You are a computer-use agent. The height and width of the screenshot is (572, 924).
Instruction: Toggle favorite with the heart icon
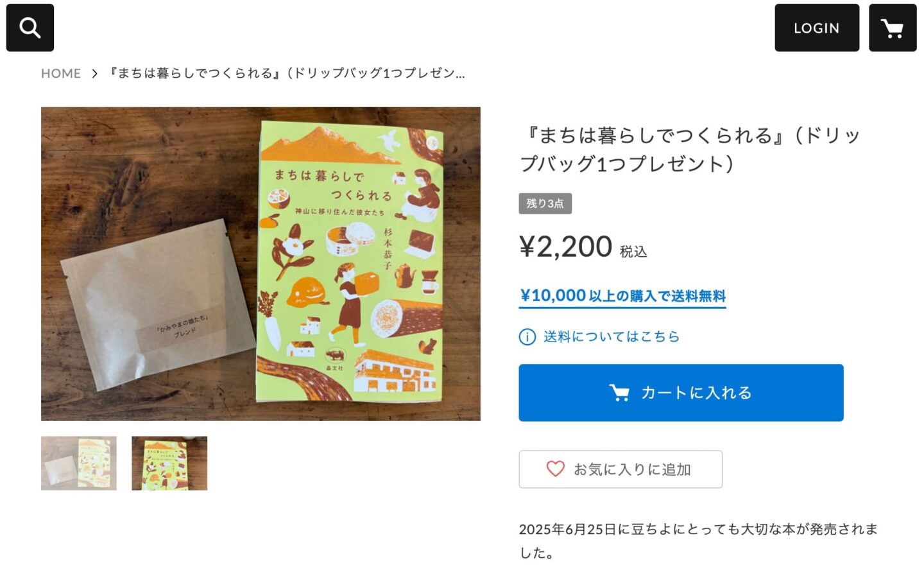[x=556, y=469]
